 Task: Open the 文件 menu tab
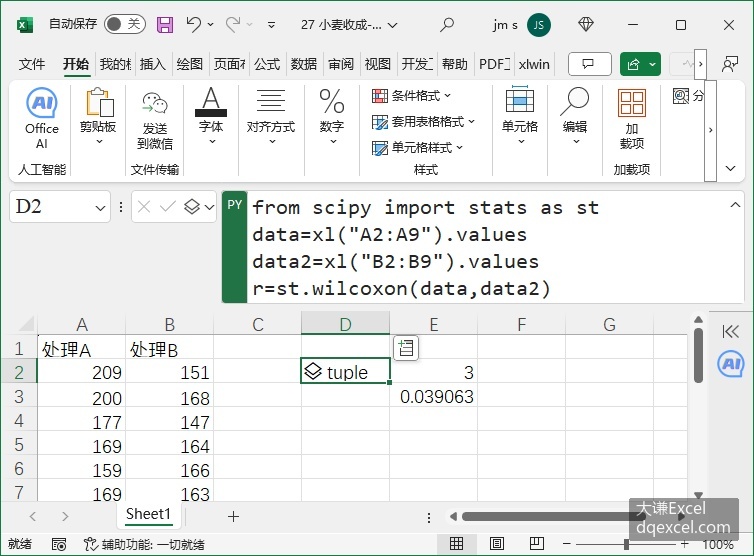[x=32, y=64]
